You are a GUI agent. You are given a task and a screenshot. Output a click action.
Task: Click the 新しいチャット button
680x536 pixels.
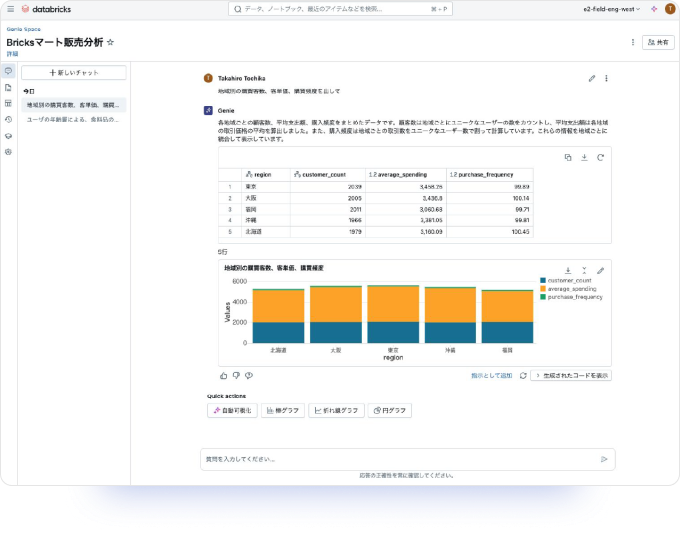click(x=73, y=73)
